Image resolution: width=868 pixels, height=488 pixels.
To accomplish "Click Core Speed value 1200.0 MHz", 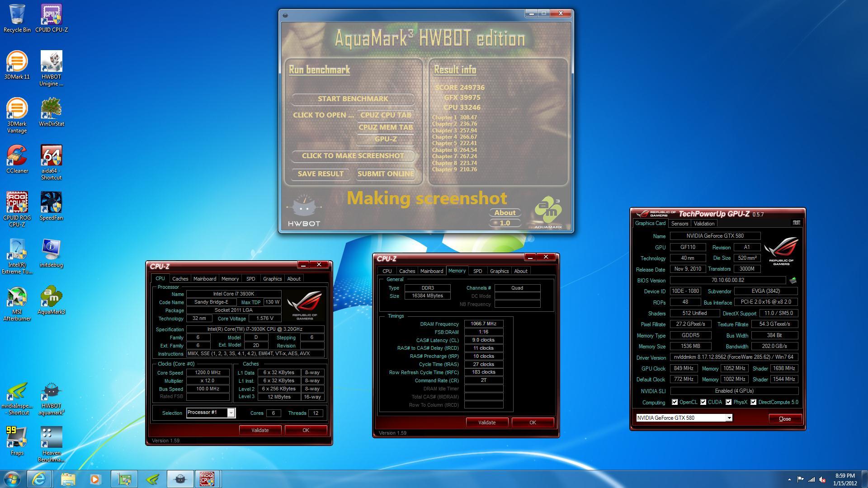I will (x=208, y=373).
